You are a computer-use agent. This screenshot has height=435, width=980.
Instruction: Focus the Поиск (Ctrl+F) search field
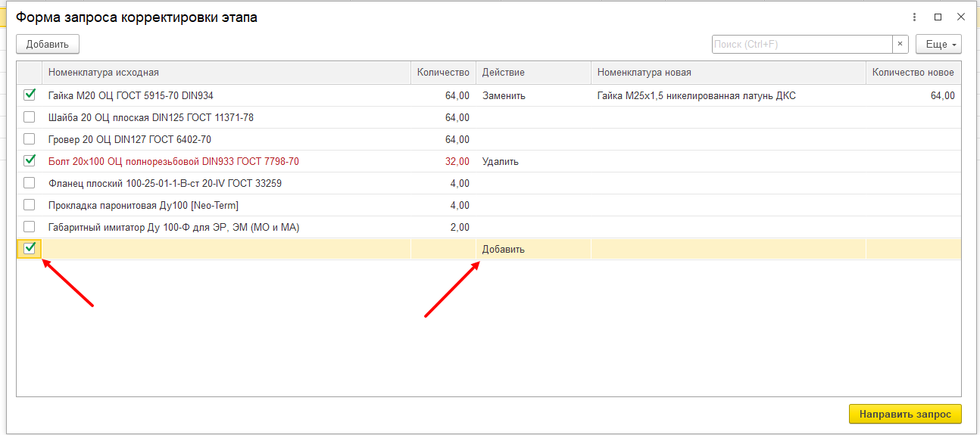pos(802,44)
